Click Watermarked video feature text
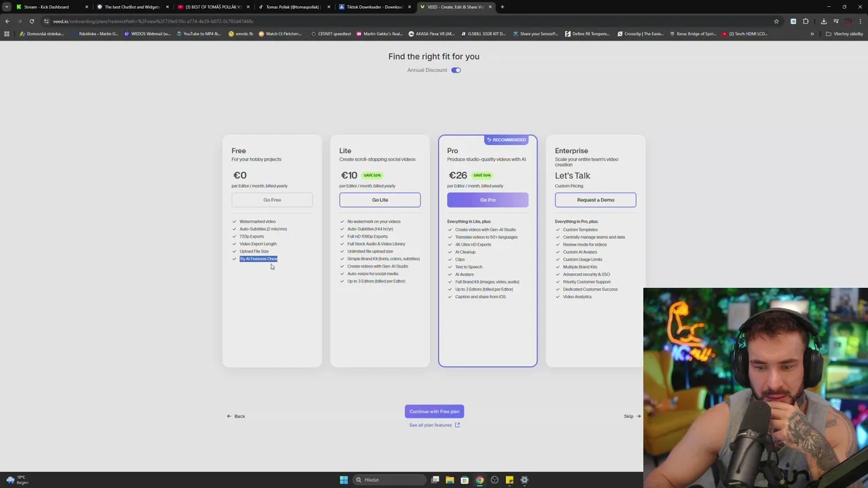Image resolution: width=868 pixels, height=488 pixels. coord(257,222)
